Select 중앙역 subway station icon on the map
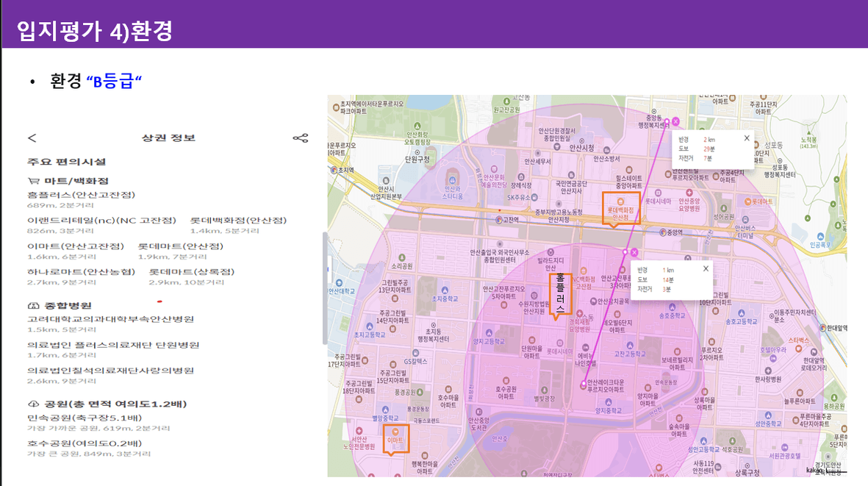Screen dimensions: 868x486 (663, 232)
